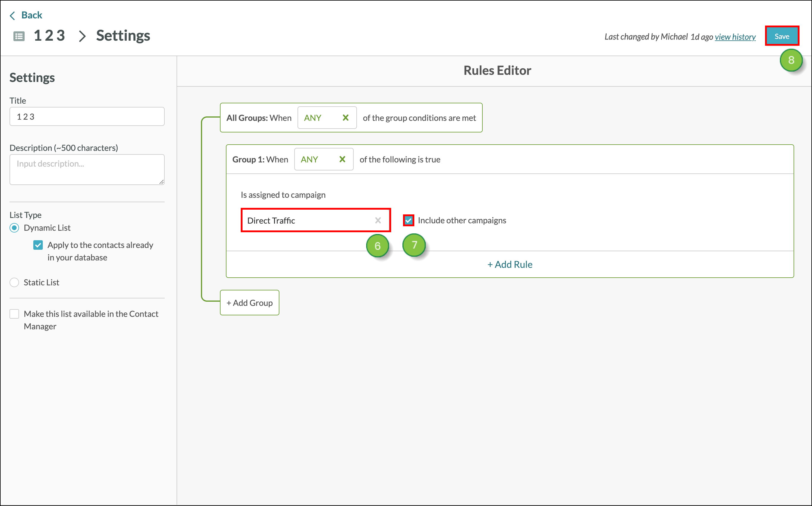Toggle the Include other campaigns checkbox
Image resolution: width=812 pixels, height=506 pixels.
click(x=408, y=220)
